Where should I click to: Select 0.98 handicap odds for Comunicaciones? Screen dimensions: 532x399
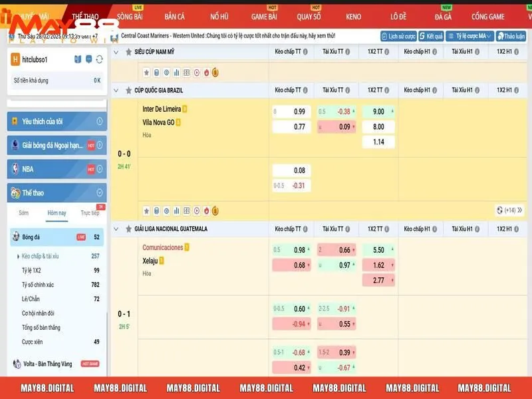(x=291, y=250)
